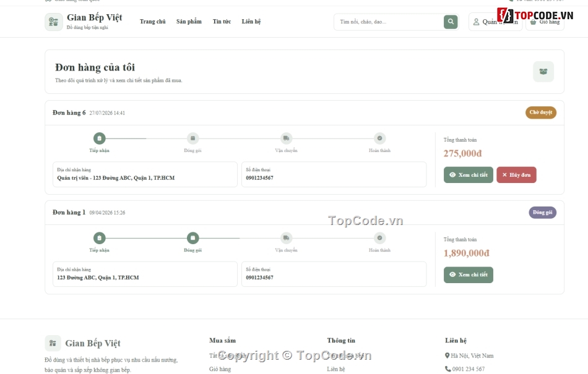Click the Vận chuyển truck icon of Đơn hàng 1
Screen dimensions: 588x374
pyautogui.click(x=286, y=238)
